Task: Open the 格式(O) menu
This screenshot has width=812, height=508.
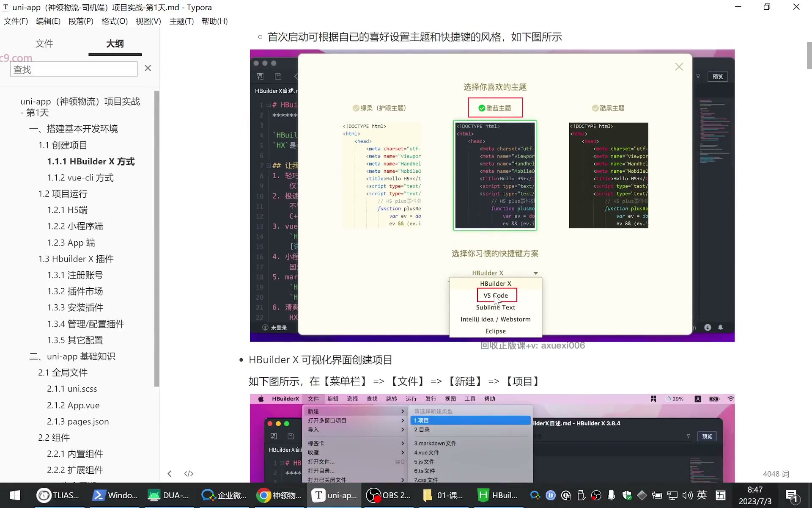Action: (114, 21)
